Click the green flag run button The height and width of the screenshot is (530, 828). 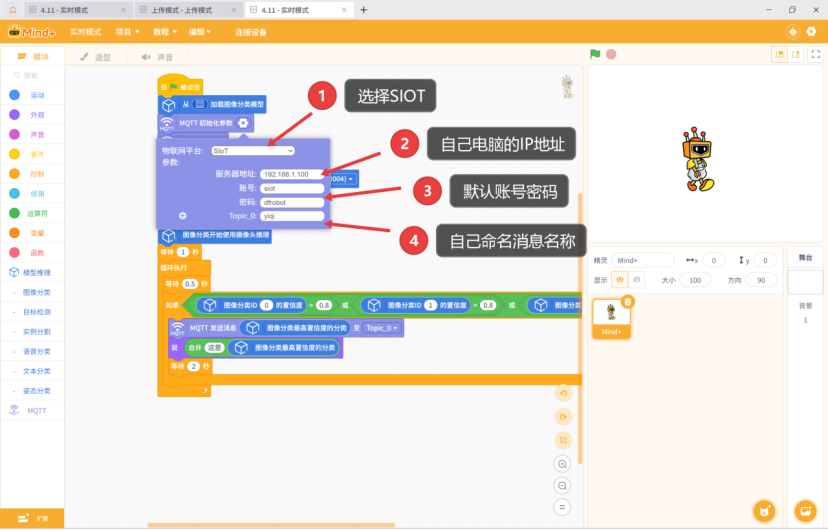595,54
